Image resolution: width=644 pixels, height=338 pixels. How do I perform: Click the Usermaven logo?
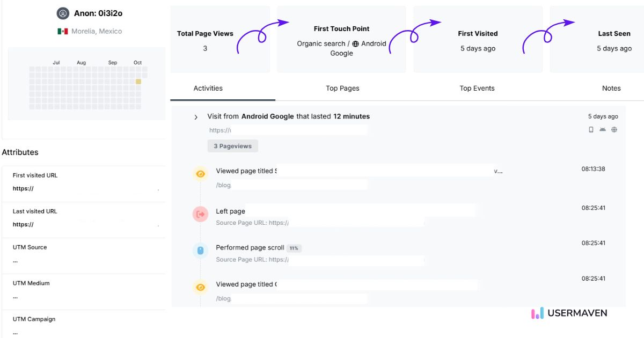(x=569, y=313)
